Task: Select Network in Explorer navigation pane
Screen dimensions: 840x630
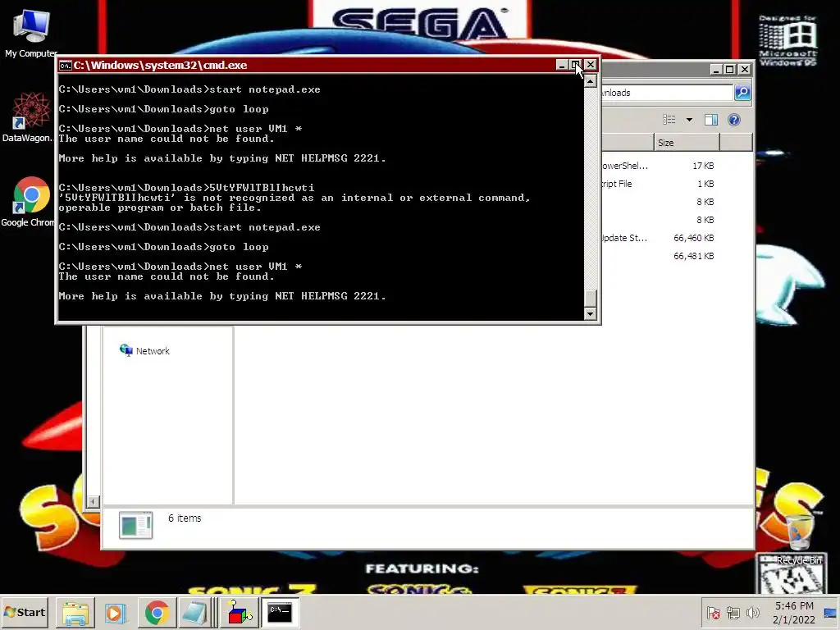Action: tap(144, 351)
